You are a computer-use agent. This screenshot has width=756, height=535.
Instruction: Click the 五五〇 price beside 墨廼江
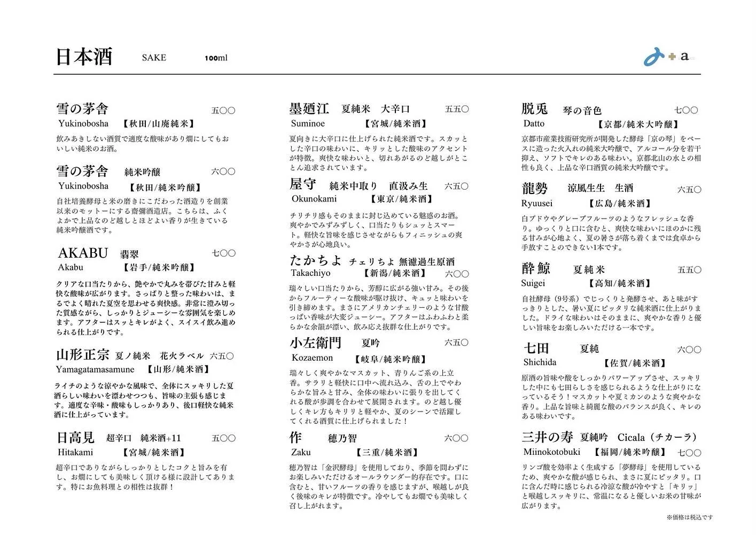tap(456, 108)
